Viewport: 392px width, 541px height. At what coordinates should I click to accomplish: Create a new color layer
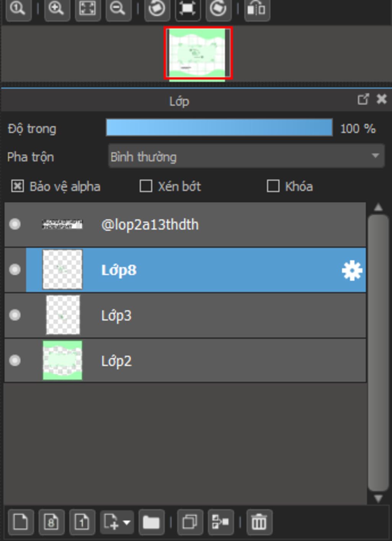coord(21,522)
